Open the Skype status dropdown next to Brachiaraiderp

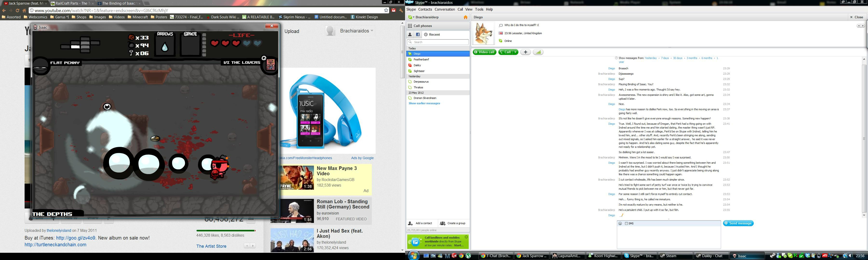[411, 17]
